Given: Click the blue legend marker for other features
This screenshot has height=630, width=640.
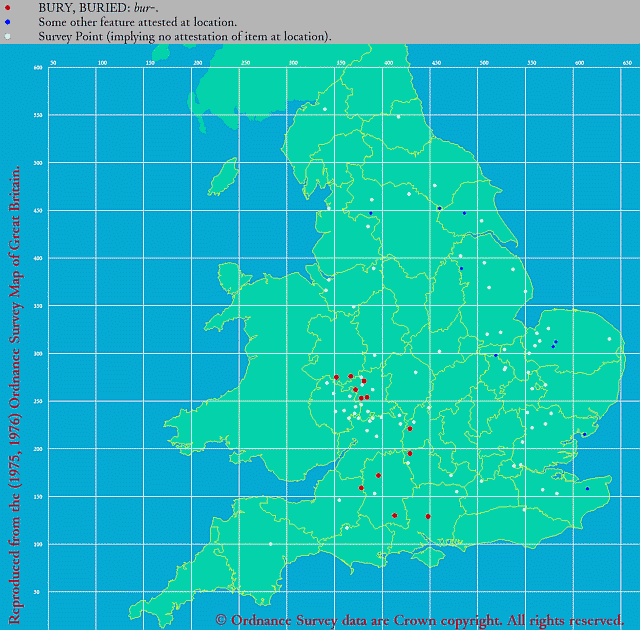Looking at the screenshot, I should (8, 22).
